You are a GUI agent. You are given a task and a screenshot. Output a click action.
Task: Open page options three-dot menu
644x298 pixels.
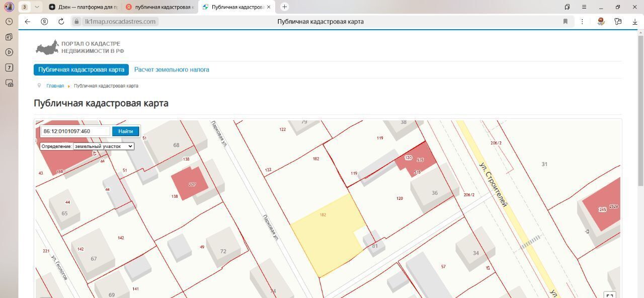tap(582, 22)
